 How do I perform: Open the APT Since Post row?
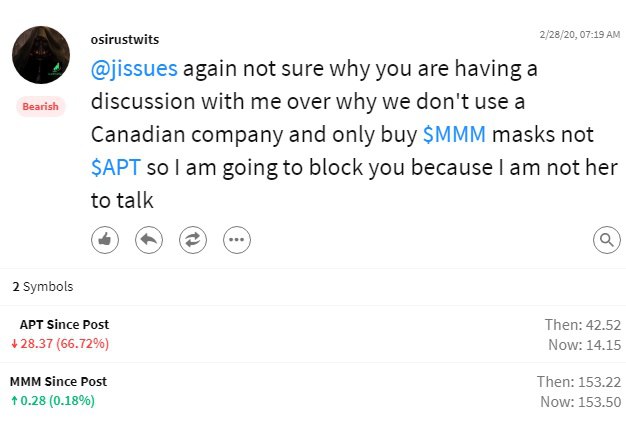pos(313,334)
